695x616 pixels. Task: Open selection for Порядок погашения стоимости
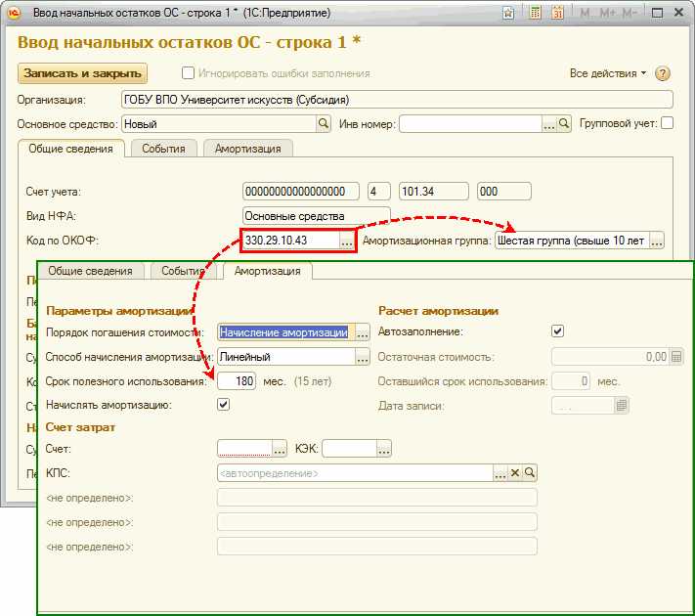362,332
